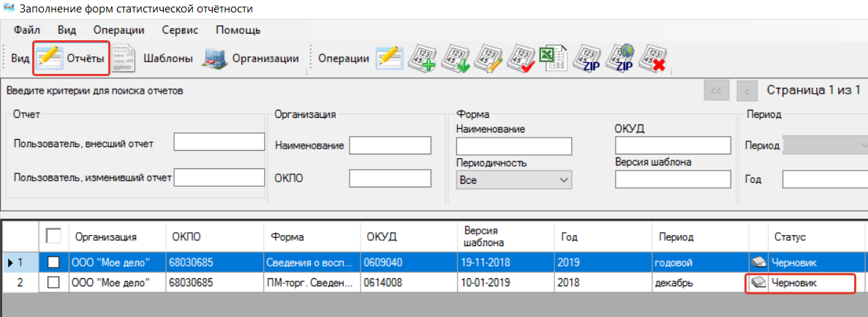This screenshot has height=317, width=868.
Task: Sort by the Форма column header
Action: point(312,236)
